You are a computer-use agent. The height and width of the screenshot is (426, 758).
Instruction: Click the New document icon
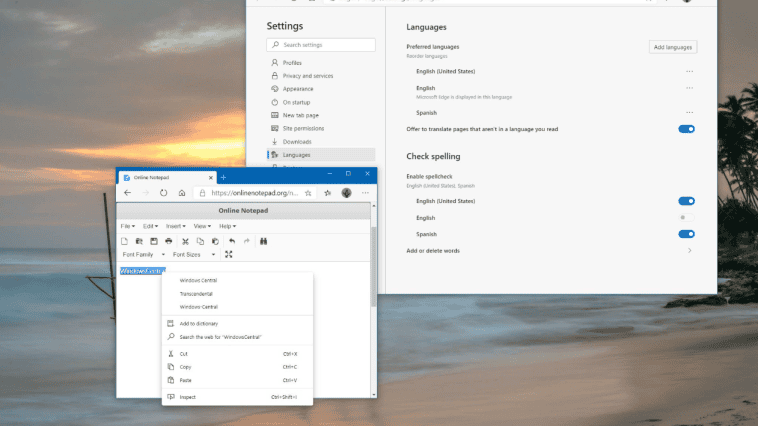pyautogui.click(x=124, y=241)
